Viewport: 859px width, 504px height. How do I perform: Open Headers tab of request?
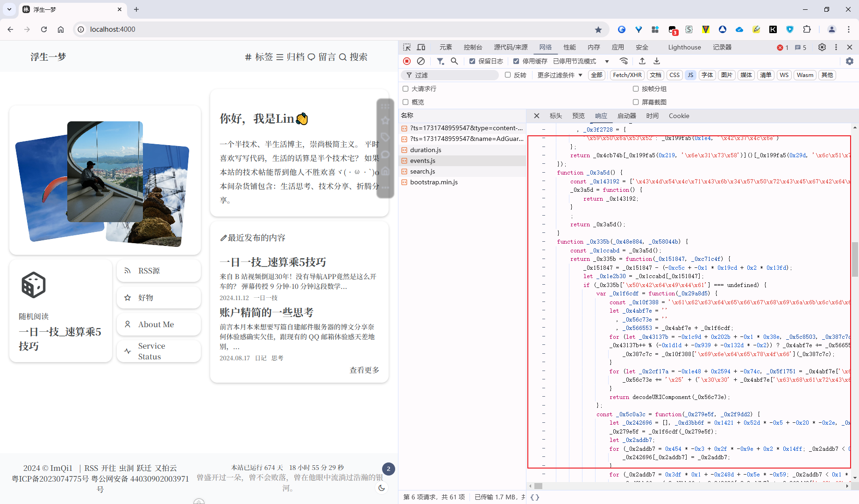(556, 116)
